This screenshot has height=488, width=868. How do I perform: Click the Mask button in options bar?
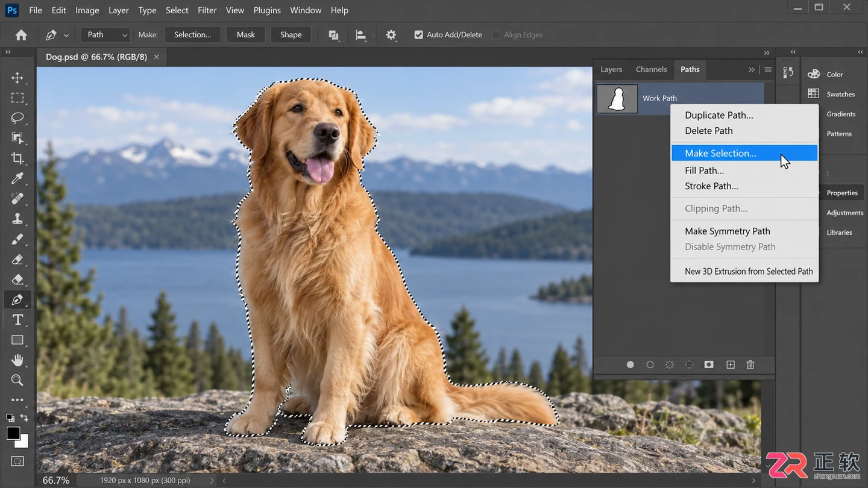tap(246, 35)
